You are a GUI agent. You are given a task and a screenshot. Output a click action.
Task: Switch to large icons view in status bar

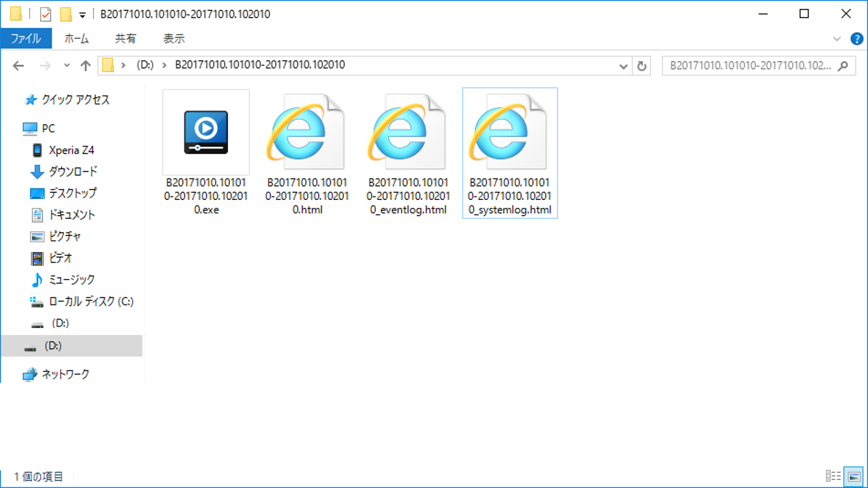[854, 476]
